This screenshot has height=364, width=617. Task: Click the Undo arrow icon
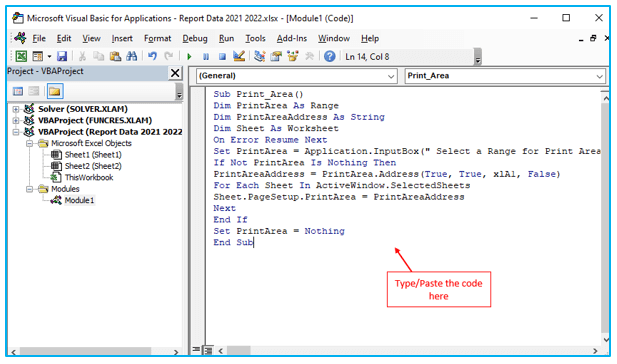point(152,57)
